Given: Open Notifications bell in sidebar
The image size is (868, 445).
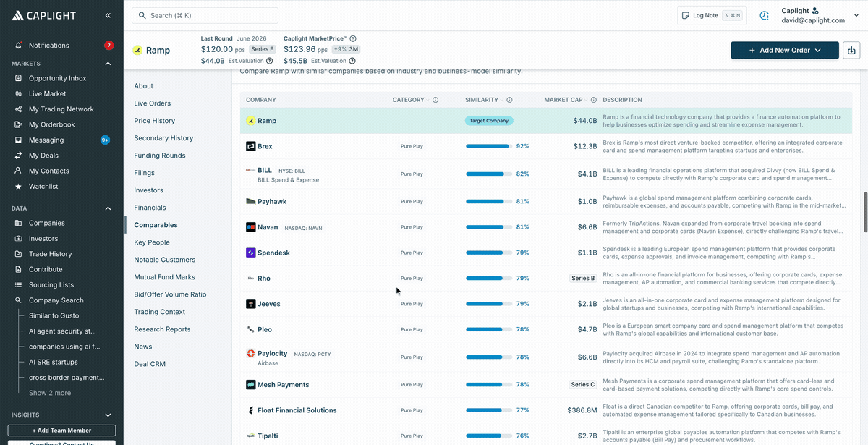Looking at the screenshot, I should [19, 46].
